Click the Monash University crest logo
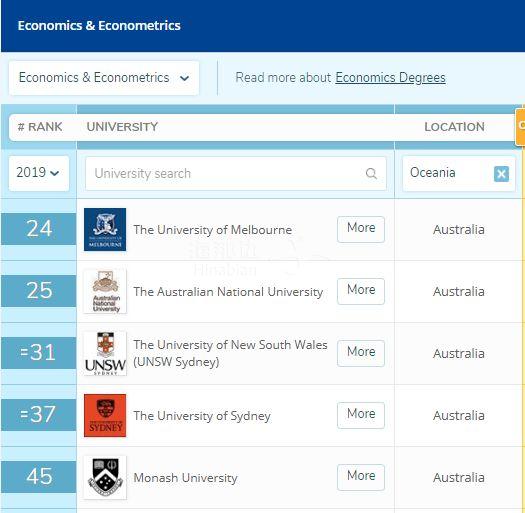Image resolution: width=525 pixels, height=513 pixels. tap(105, 478)
